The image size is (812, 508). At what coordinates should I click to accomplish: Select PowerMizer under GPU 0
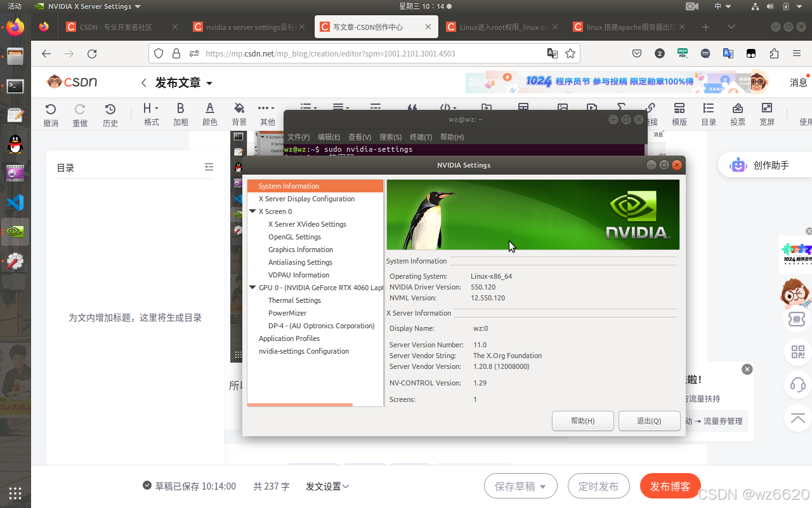(287, 313)
